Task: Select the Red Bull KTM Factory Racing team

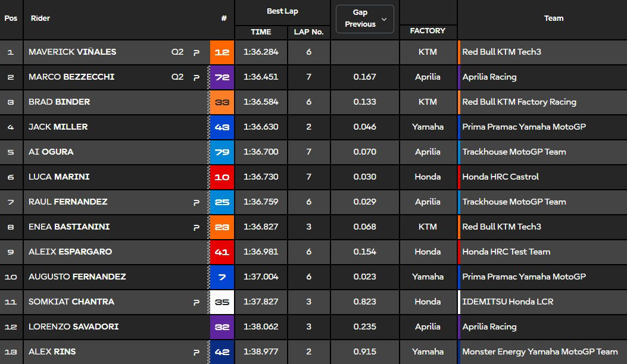Action: 519,102
